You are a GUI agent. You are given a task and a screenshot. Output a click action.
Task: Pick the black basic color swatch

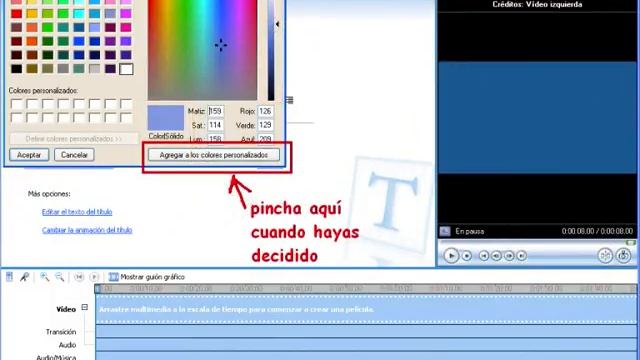pos(16,69)
